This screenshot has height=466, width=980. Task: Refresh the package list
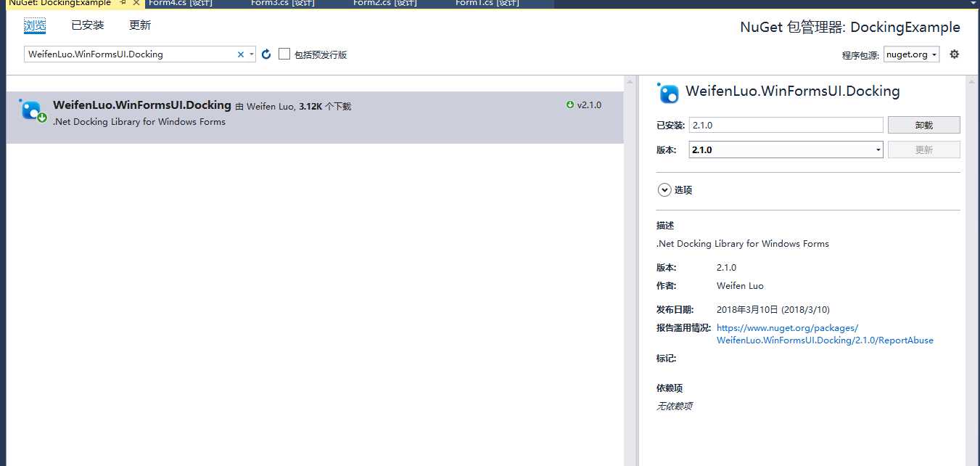(x=266, y=54)
